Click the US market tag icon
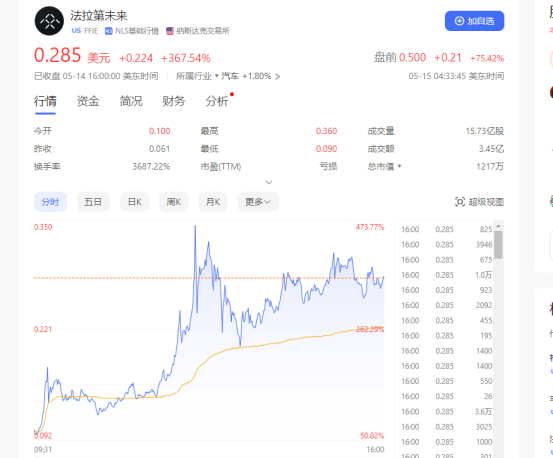 (76, 31)
